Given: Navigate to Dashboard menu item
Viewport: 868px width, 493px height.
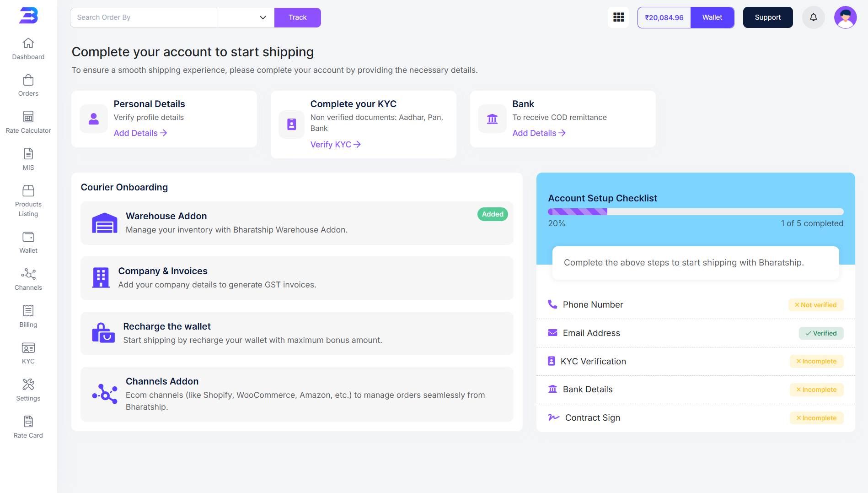Looking at the screenshot, I should tap(28, 49).
